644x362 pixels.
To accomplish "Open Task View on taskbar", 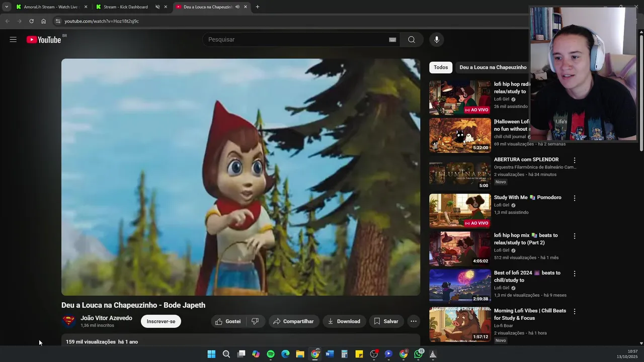I will pos(241,354).
